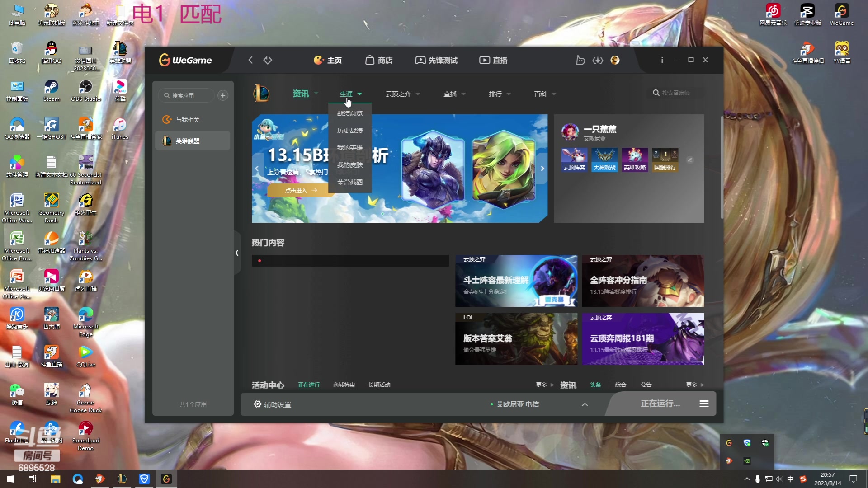868x488 pixels.
Task: Click the WeGame icon in the taskbar
Action: point(166,479)
